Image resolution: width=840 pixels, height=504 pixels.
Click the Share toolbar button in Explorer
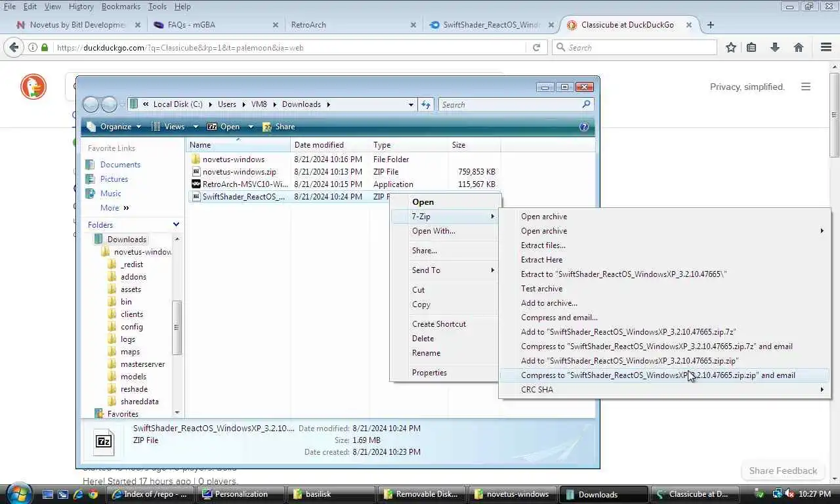click(x=278, y=127)
